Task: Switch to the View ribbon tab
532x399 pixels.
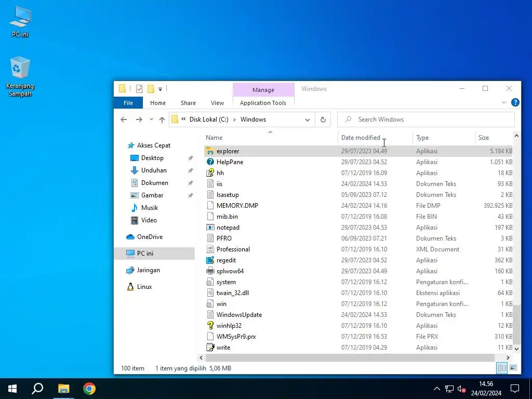Action: pos(217,103)
